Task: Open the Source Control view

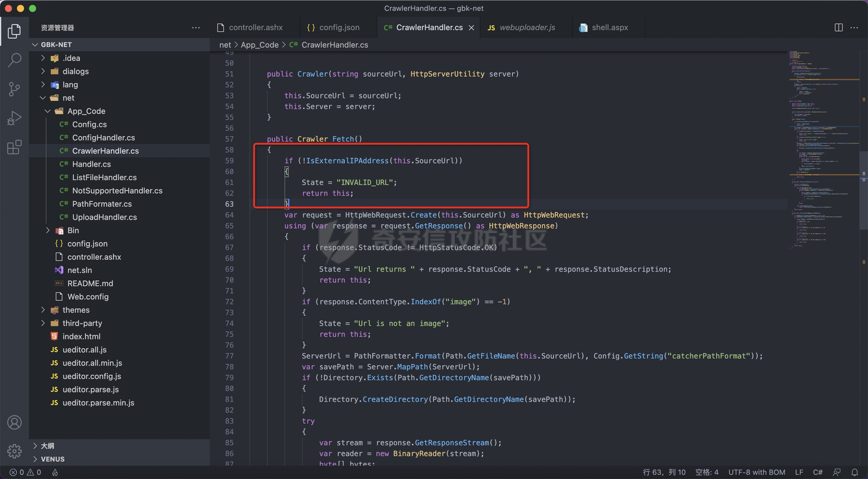Action: pos(14,89)
